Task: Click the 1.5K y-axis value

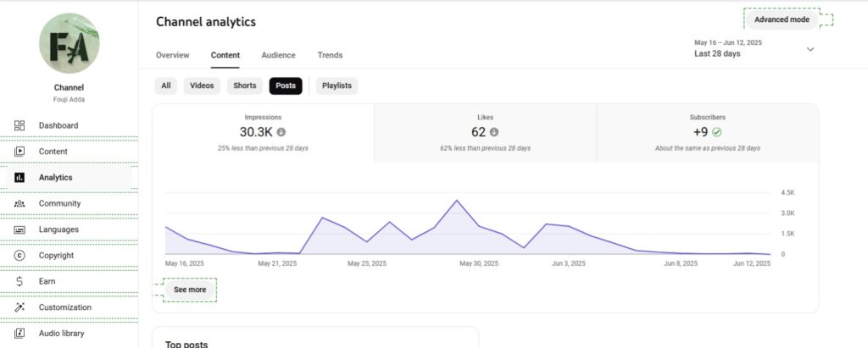Action: pyautogui.click(x=787, y=234)
